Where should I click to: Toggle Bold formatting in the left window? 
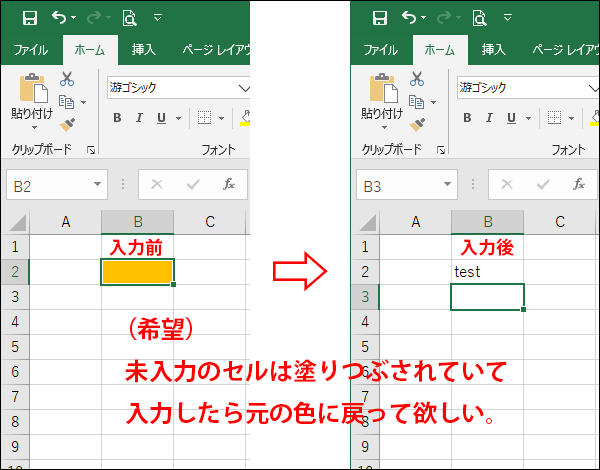[116, 118]
